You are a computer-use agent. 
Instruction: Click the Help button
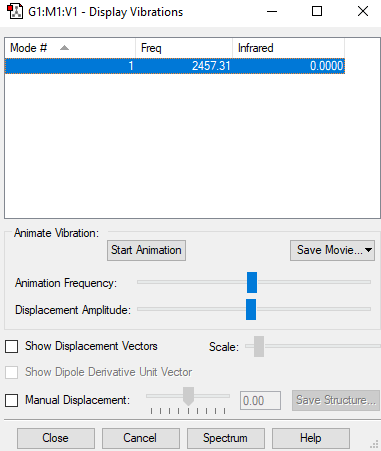(311, 438)
